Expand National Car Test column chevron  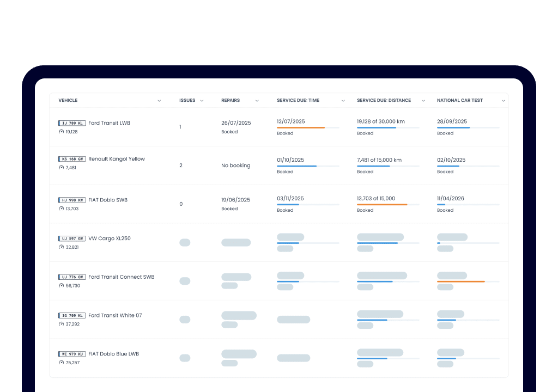[503, 101]
